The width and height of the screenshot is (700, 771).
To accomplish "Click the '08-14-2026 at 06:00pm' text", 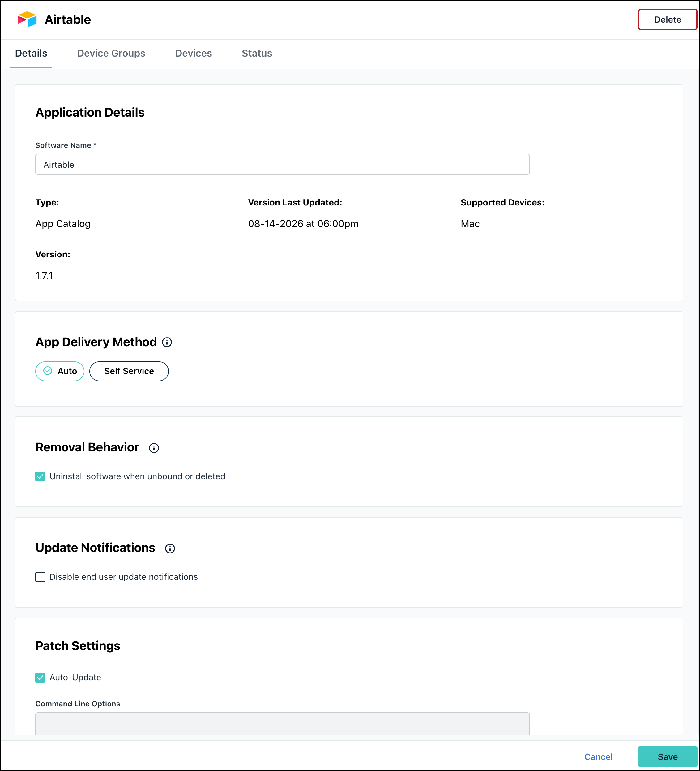I will [x=303, y=224].
